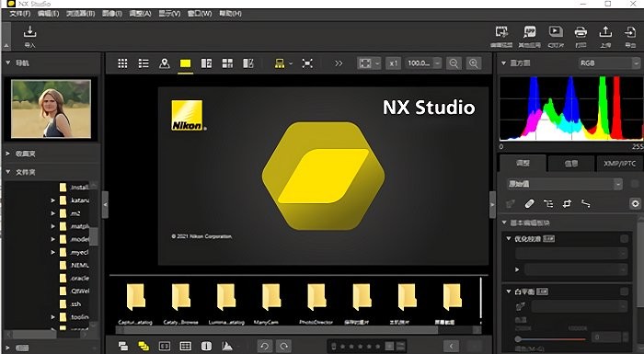Select the crop tool icon
Viewport: 644px width, 354px height.
pos(568,203)
